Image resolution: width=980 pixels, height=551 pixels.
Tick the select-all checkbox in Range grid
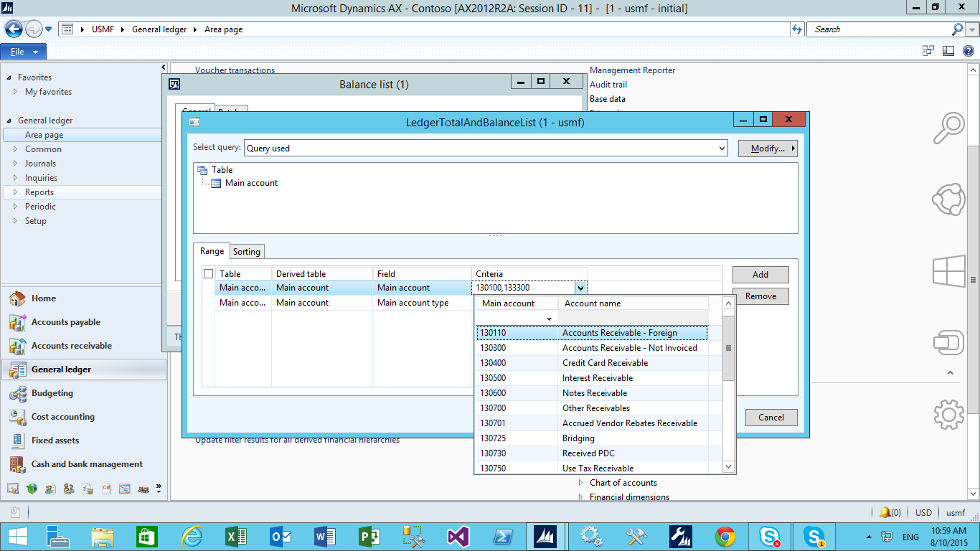209,274
